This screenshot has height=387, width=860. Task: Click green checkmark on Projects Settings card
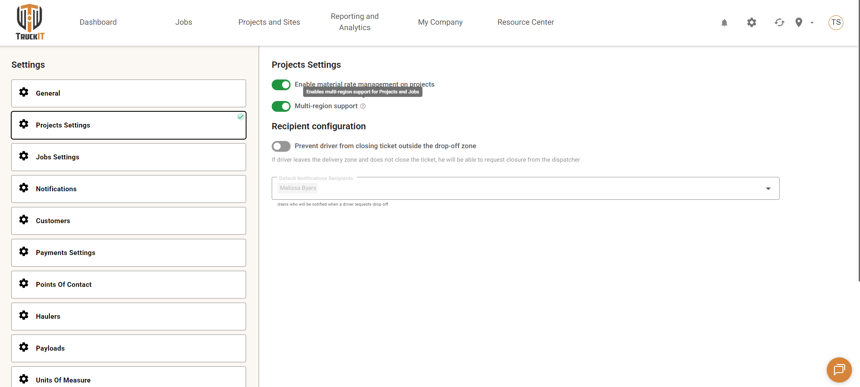[x=240, y=117]
